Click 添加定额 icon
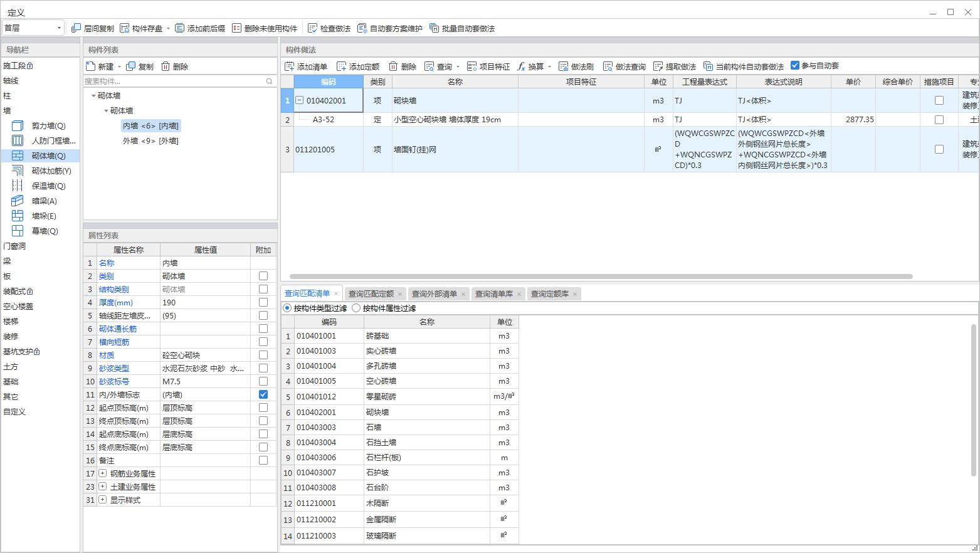Image resolution: width=980 pixels, height=553 pixels. click(x=341, y=66)
